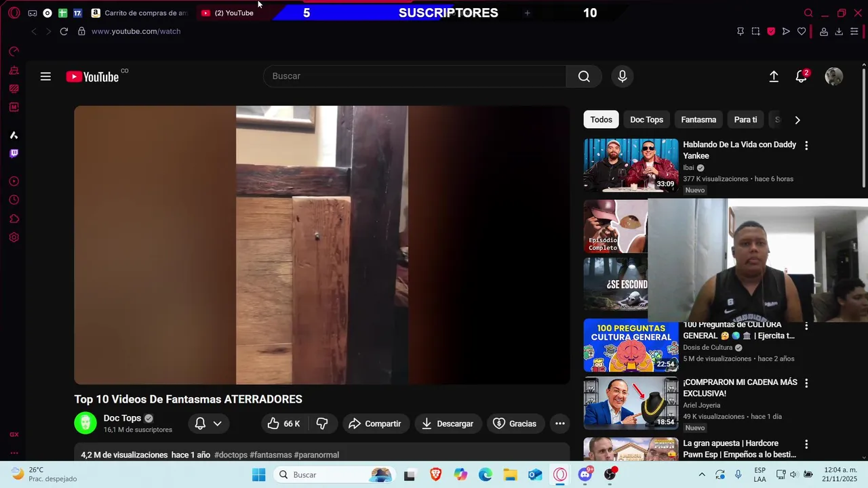
Task: Switch to the Amazon 'Carrito de compras' tab
Action: click(x=140, y=13)
